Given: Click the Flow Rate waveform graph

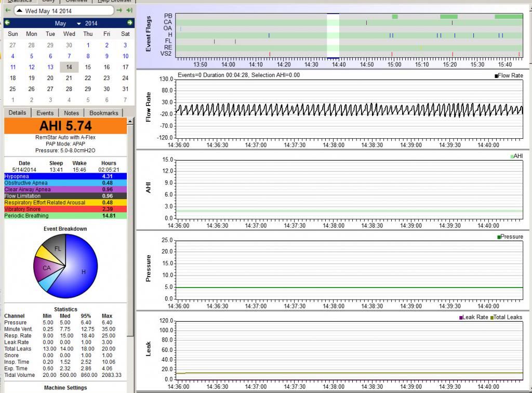Looking at the screenshot, I should click(349, 109).
